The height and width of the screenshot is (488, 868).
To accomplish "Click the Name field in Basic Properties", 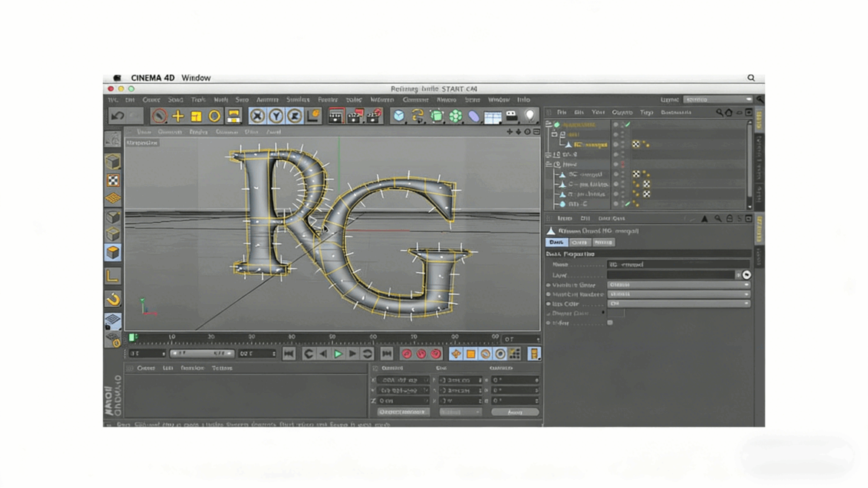I will click(674, 264).
